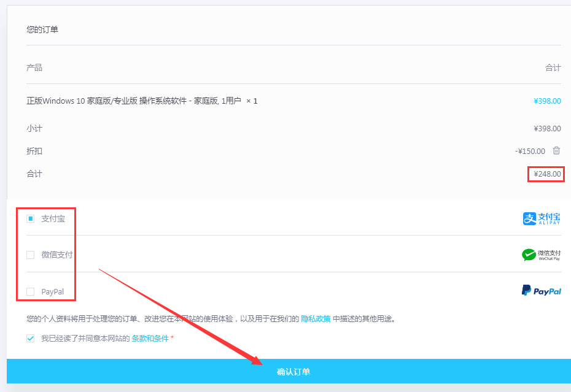The image size is (571, 392).
Task: Click the ¥398.00 product price
Action: pyautogui.click(x=547, y=101)
